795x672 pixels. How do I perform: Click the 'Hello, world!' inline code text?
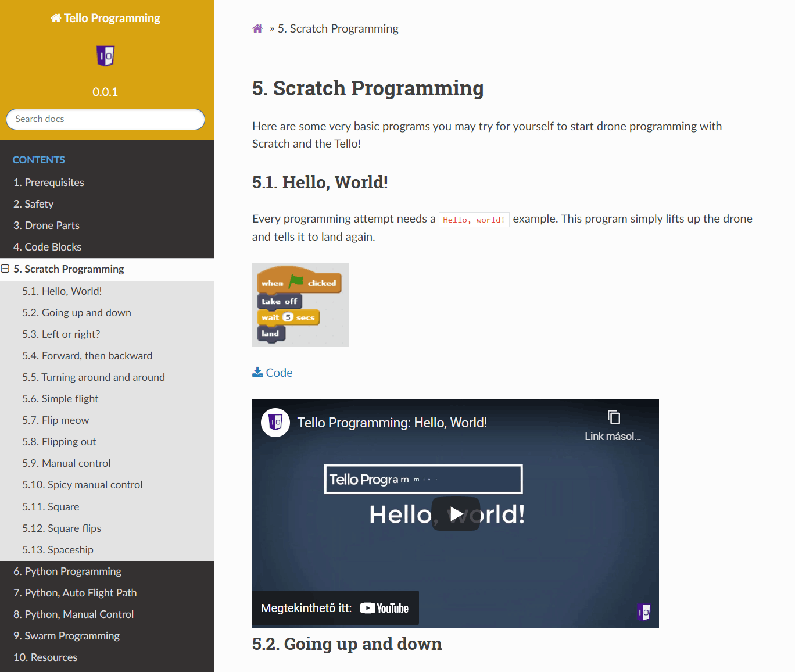click(x=474, y=220)
